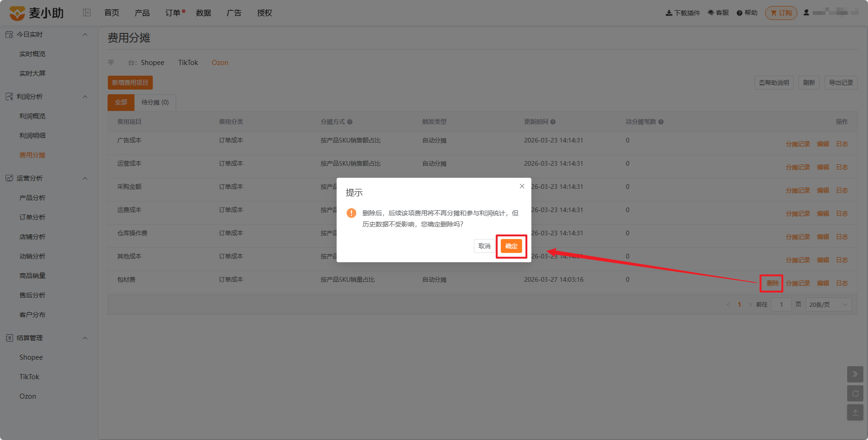This screenshot has width=868, height=440.
Task: Open the 20条/页 page size dropdown
Action: [829, 304]
